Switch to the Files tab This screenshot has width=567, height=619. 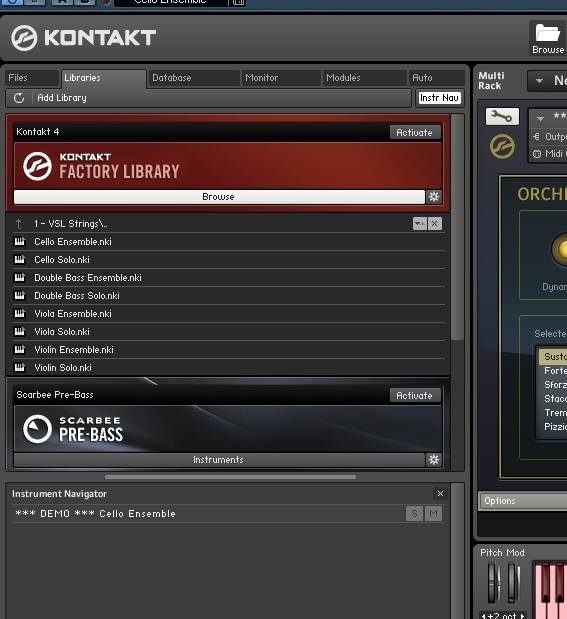tap(32, 78)
